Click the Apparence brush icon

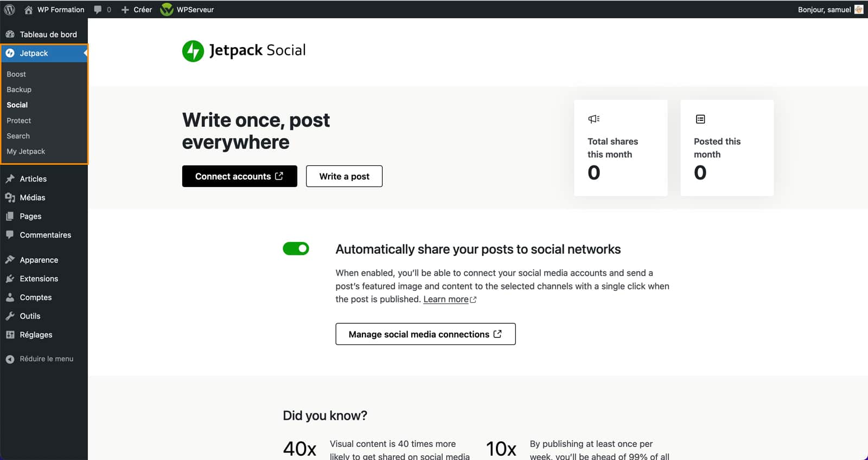(x=10, y=260)
